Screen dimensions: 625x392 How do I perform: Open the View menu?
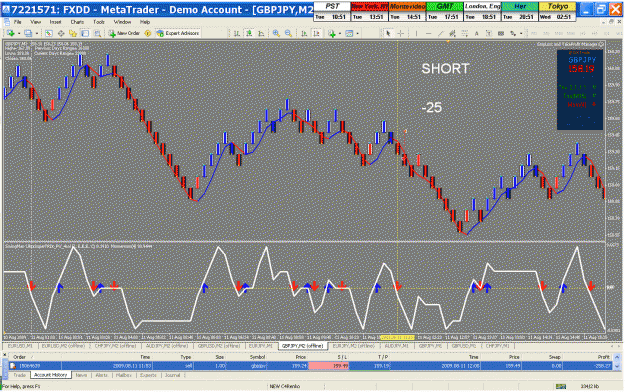[x=35, y=22]
